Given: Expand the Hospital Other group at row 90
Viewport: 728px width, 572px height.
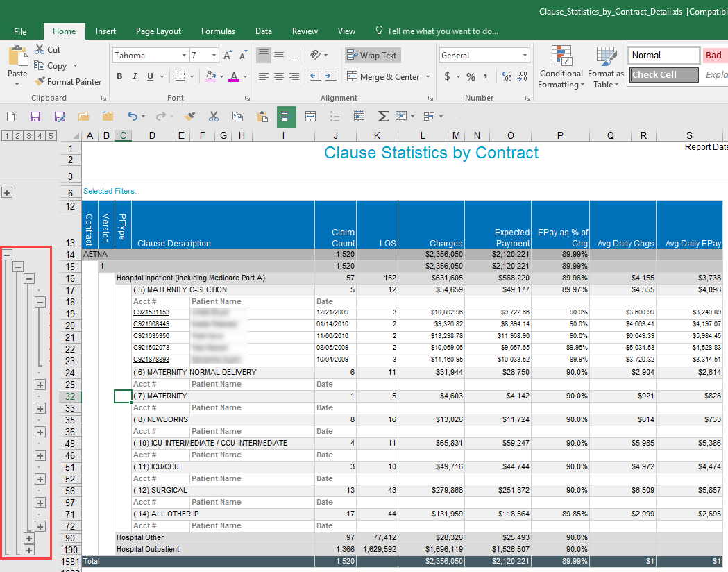Looking at the screenshot, I should point(28,538).
